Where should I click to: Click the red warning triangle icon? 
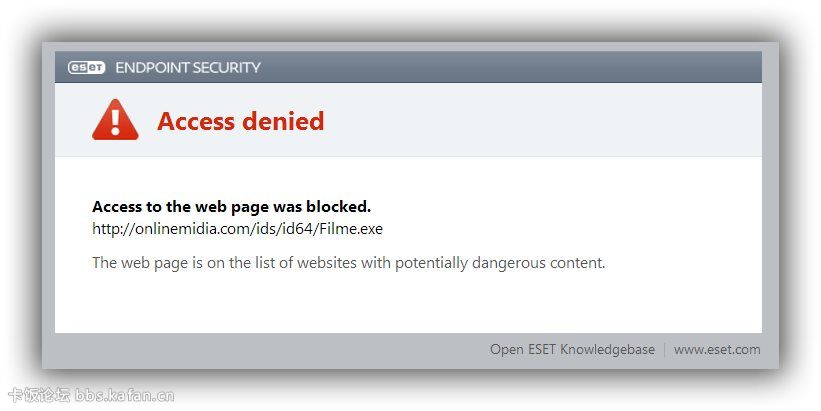[x=115, y=121]
